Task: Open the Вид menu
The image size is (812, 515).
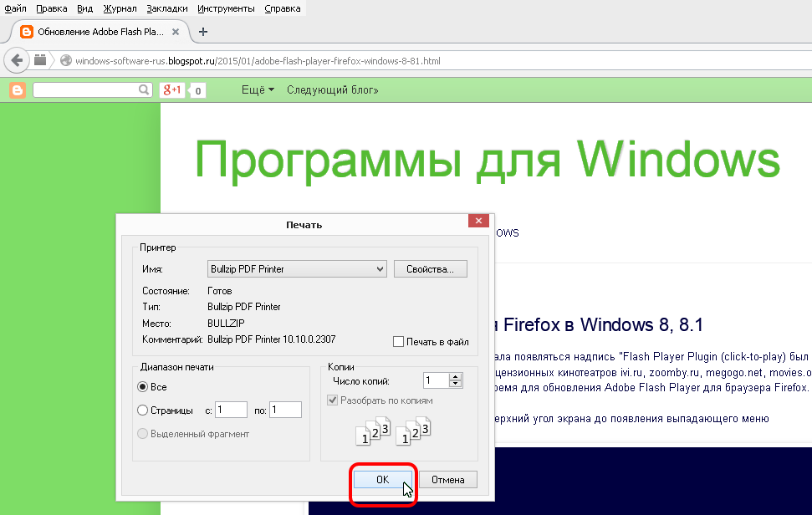Action: tap(85, 8)
